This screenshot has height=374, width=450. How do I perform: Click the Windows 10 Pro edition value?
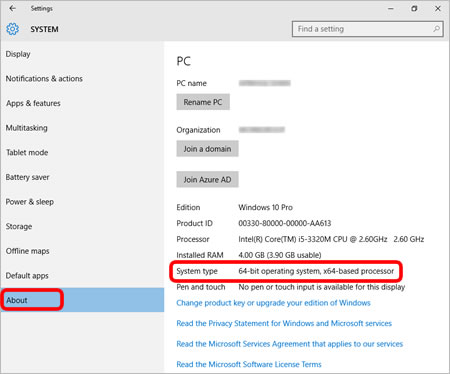[265, 207]
